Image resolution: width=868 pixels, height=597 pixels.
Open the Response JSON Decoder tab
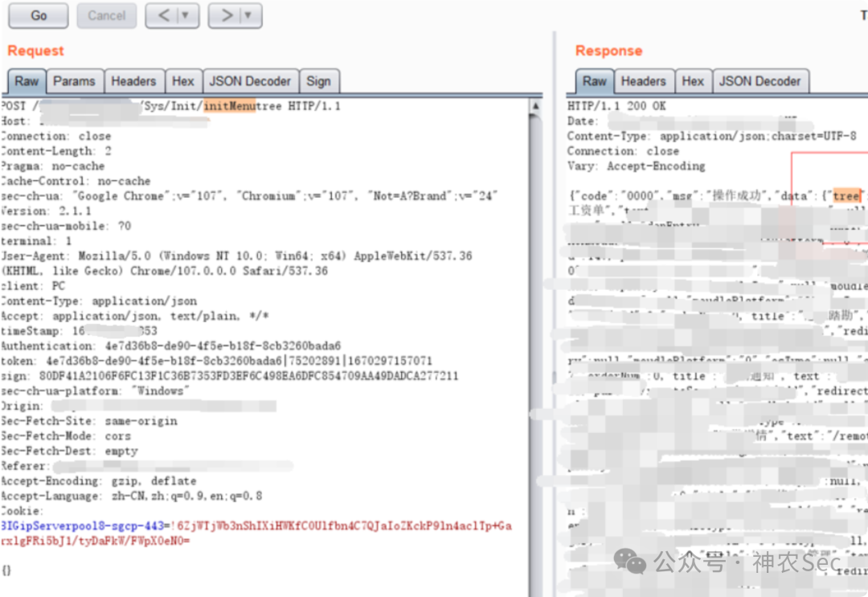759,81
